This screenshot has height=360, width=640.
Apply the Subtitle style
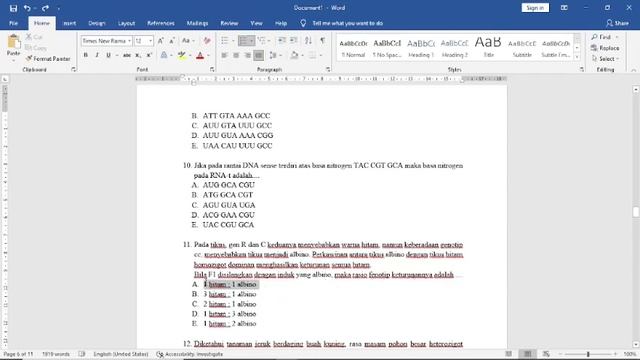[522, 48]
